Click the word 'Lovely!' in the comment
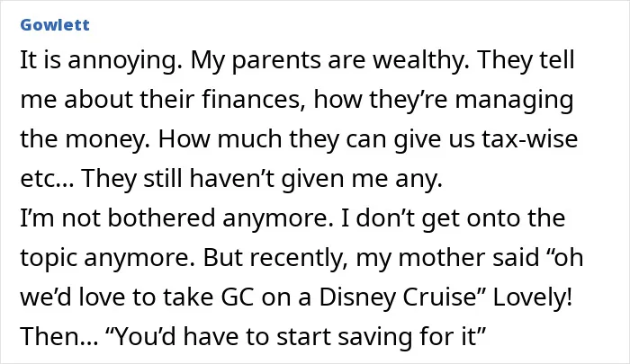The image size is (630, 364). coord(533,297)
